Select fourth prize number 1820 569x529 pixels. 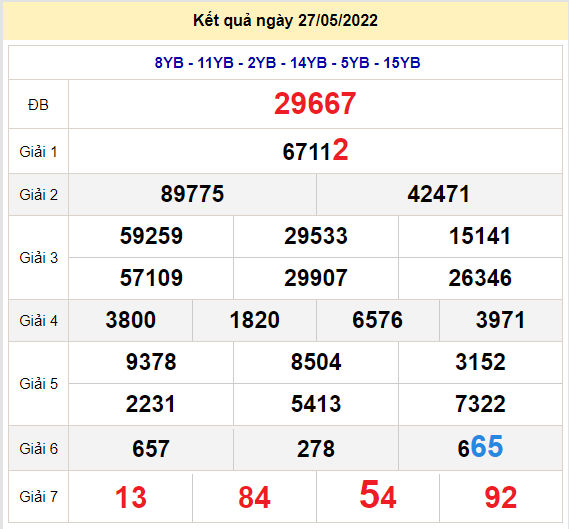254,320
